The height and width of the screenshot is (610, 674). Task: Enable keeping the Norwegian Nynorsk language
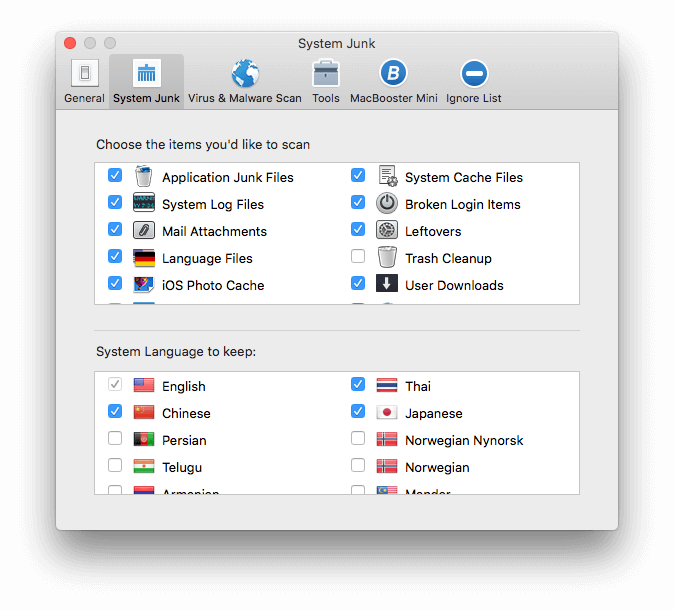(x=358, y=439)
